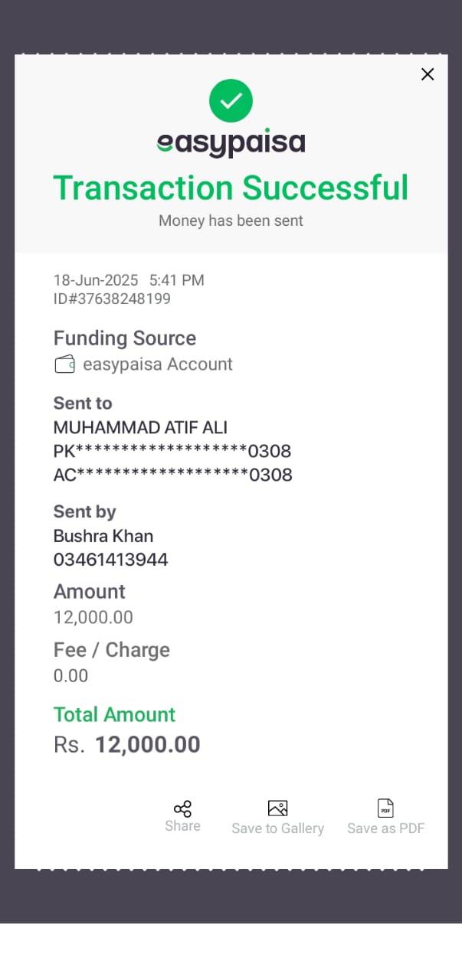The image size is (462, 980).
Task: Tap the transaction ID number
Action: tap(112, 299)
